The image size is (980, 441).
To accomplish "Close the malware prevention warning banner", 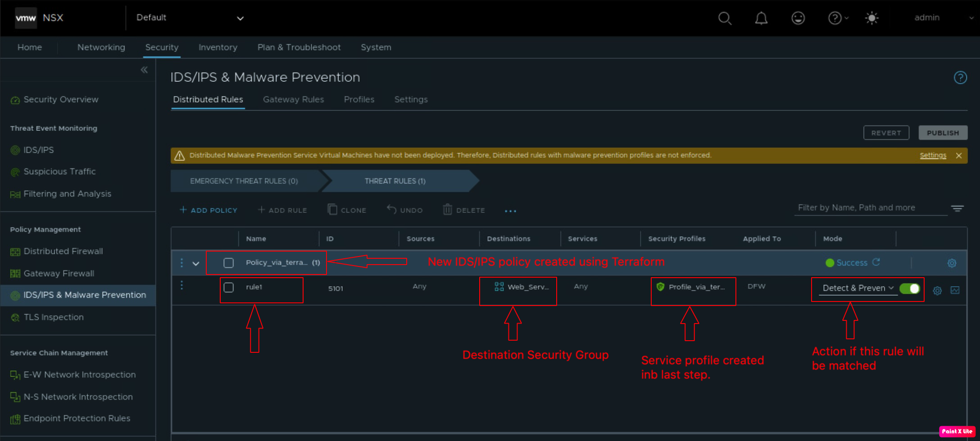I will tap(959, 155).
